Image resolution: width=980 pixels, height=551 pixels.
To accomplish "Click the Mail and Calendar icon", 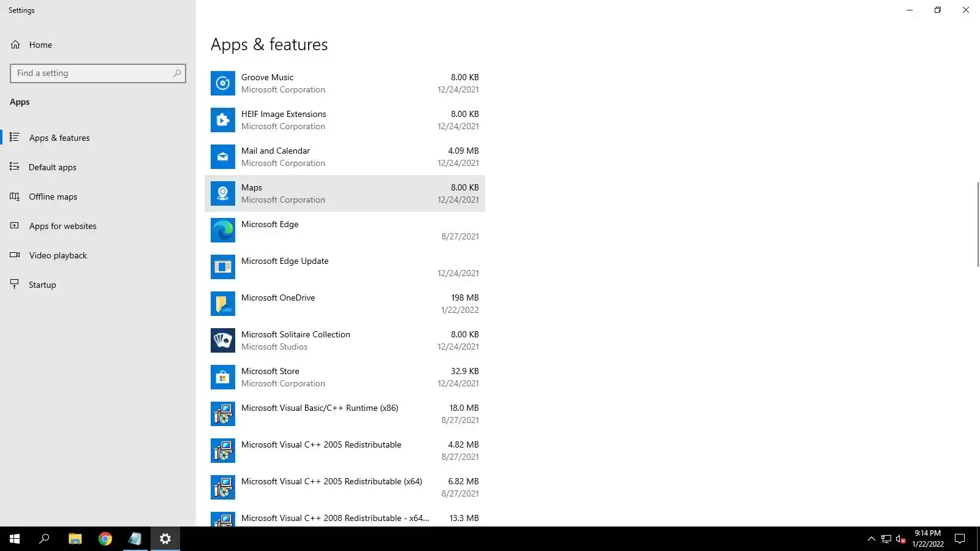I will click(223, 157).
